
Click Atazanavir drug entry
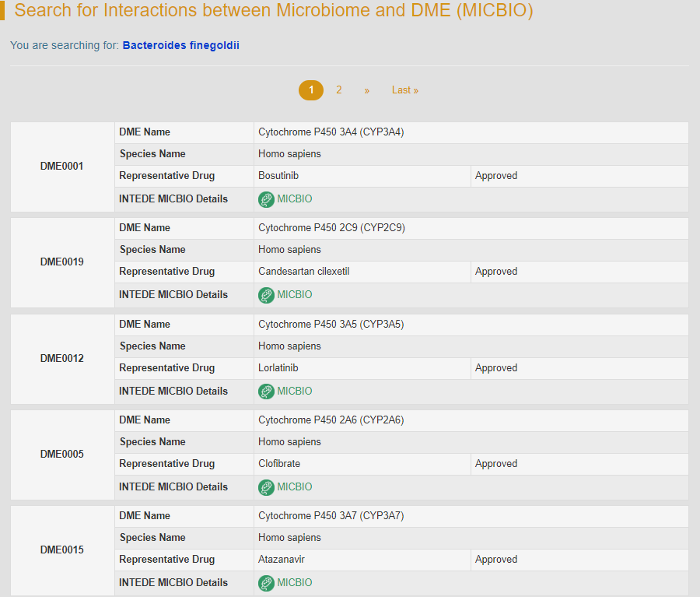pyautogui.click(x=281, y=560)
